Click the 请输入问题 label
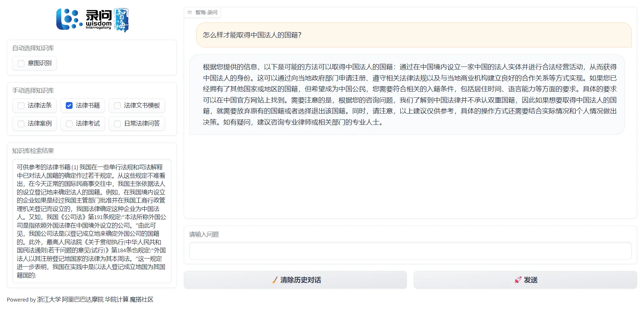 [x=204, y=234]
